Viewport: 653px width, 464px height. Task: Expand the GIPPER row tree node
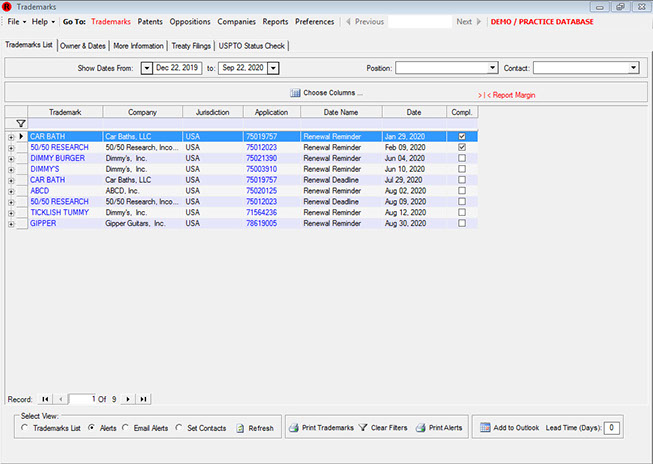coord(10,224)
